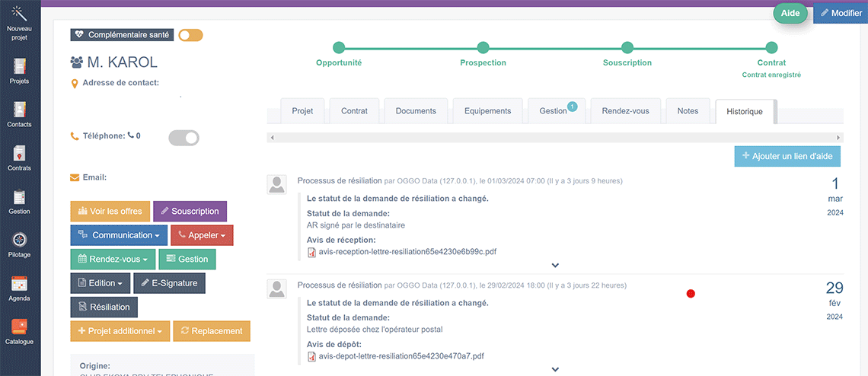This screenshot has width=868, height=376.
Task: Click the horizontal tab scrollbar right arrow
Action: click(x=839, y=138)
